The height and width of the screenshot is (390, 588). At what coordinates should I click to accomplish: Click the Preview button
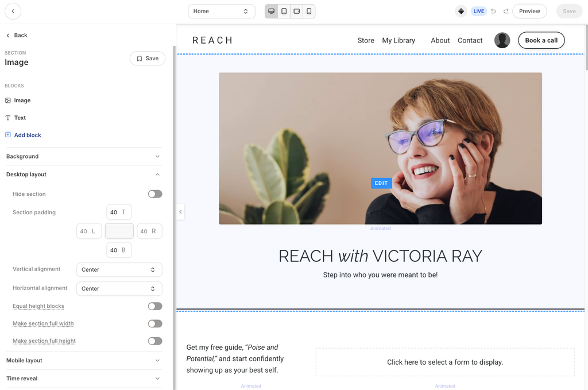(529, 11)
